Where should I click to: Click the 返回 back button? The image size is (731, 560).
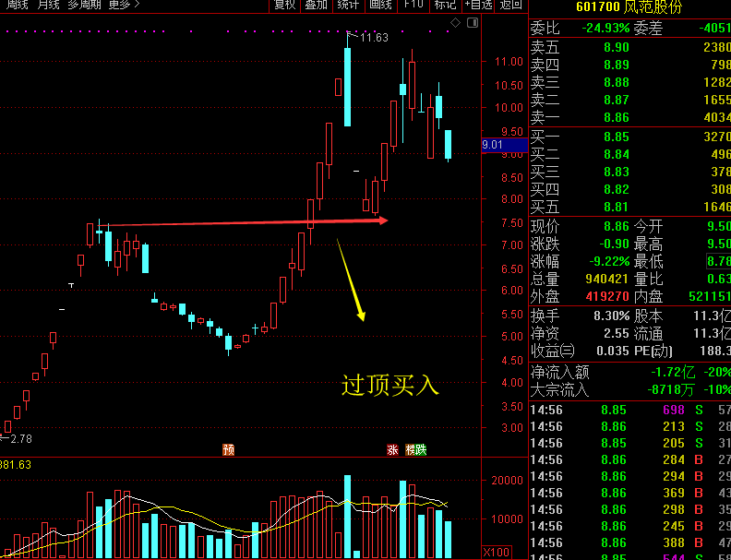(510, 5)
